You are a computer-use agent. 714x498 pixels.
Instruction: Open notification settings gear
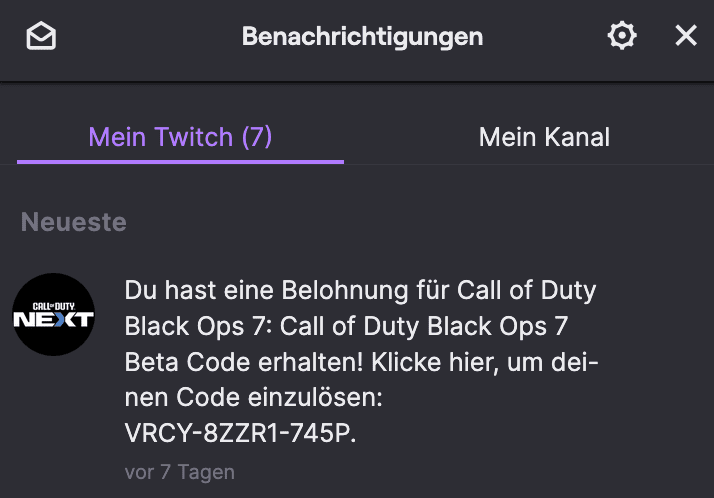click(x=622, y=37)
